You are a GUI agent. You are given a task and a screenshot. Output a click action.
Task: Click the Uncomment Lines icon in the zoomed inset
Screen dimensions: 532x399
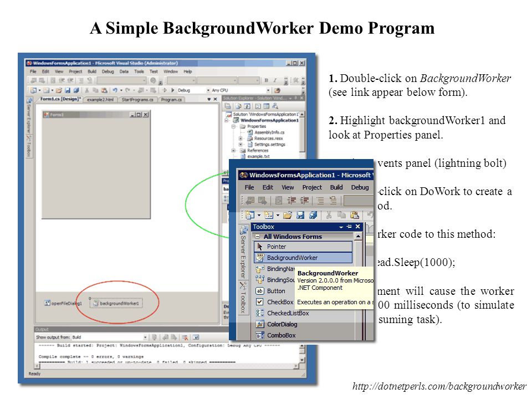click(x=333, y=201)
